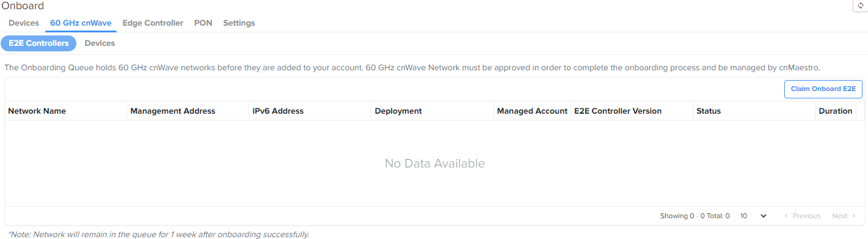Click the refresh icon at top right

tap(861, 6)
